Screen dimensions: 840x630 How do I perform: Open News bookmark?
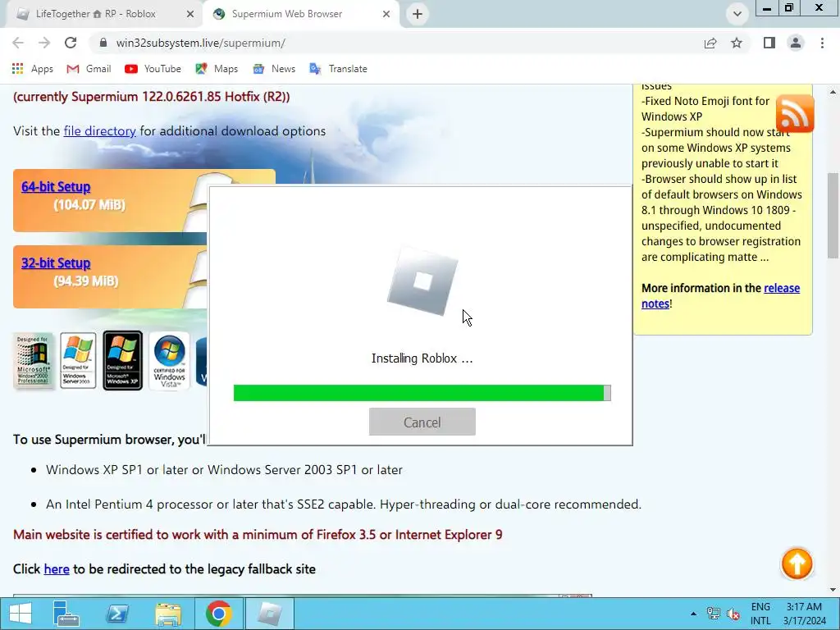pyautogui.click(x=274, y=69)
